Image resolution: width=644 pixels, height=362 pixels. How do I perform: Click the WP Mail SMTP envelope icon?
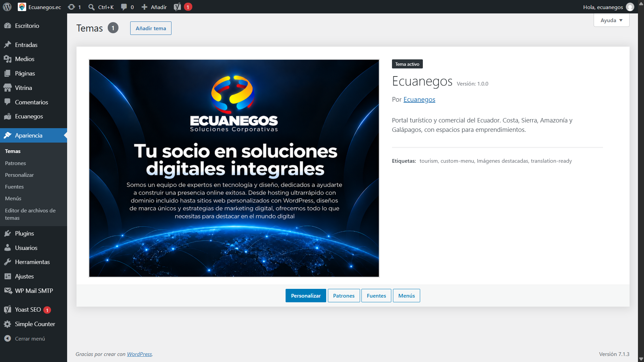(8, 291)
